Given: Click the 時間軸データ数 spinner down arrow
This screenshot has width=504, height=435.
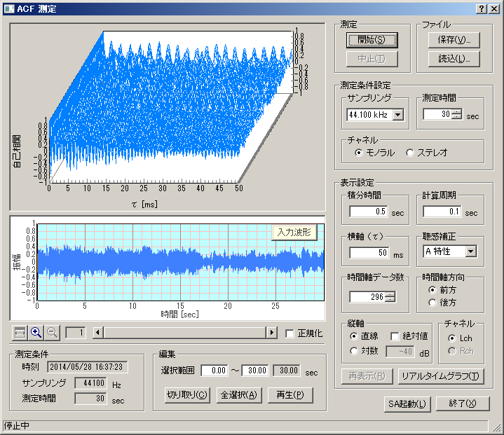Looking at the screenshot, I should (x=390, y=299).
